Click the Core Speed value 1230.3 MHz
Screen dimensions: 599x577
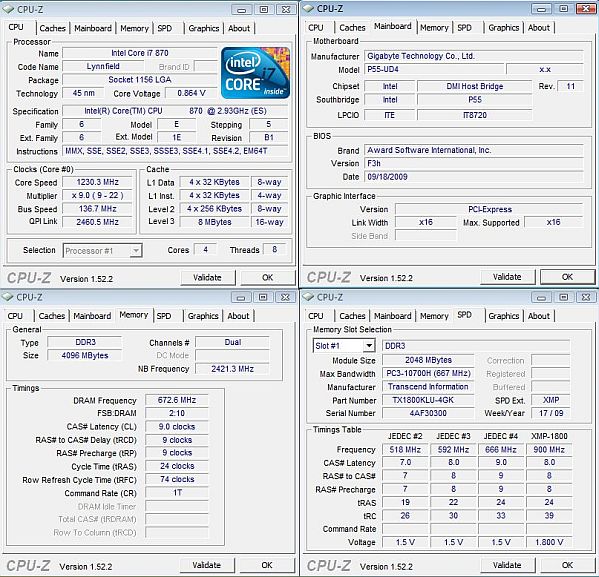click(x=97, y=182)
